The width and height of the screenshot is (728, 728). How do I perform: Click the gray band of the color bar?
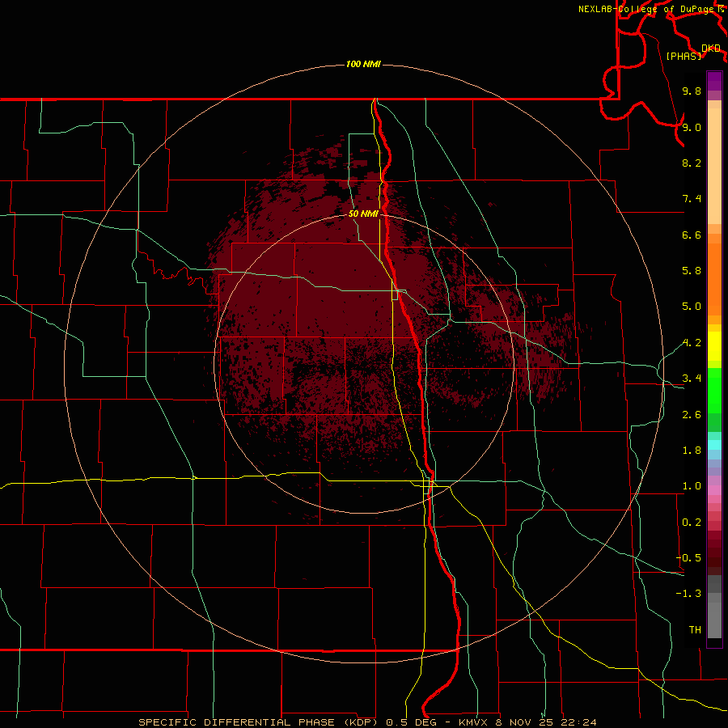pos(714,607)
